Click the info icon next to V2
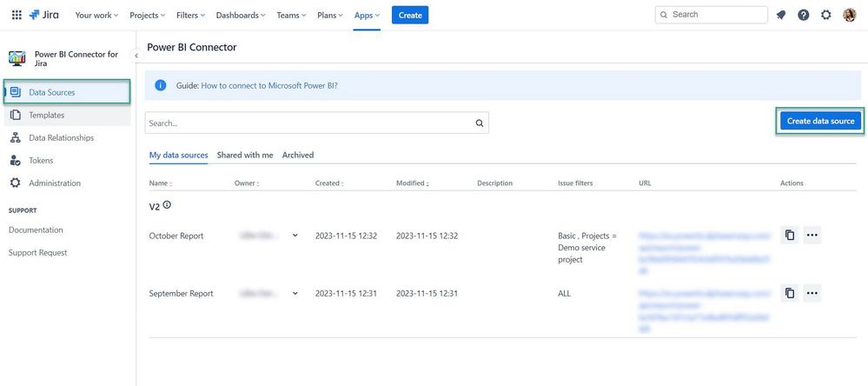The image size is (868, 386). [x=167, y=204]
